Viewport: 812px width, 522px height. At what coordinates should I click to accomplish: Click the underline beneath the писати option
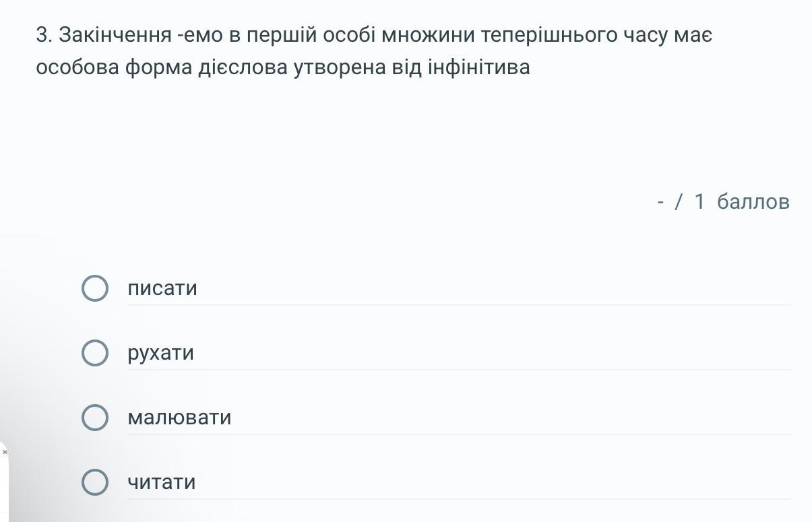pos(458,305)
